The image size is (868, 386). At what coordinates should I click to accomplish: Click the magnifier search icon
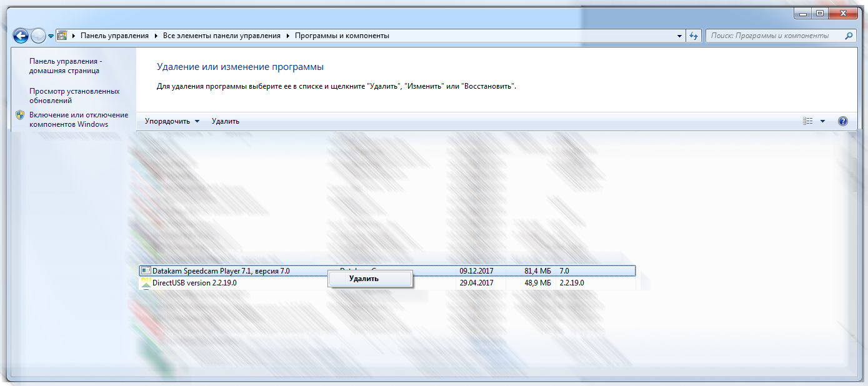tap(849, 36)
